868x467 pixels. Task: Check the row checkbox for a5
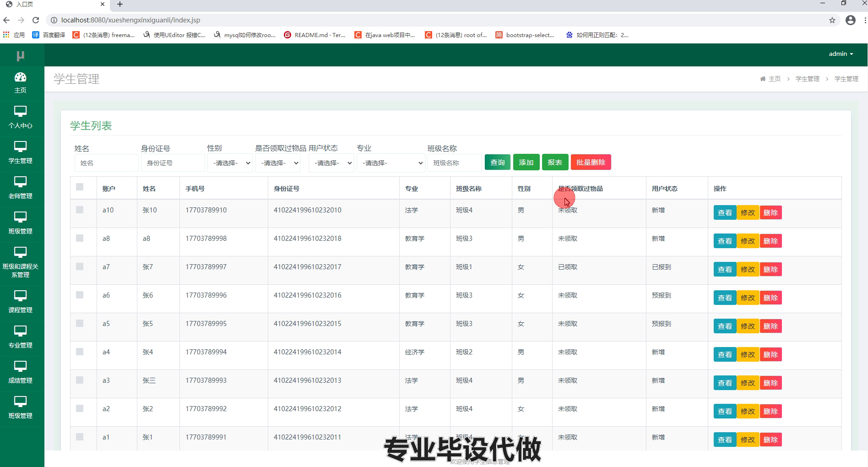80,323
